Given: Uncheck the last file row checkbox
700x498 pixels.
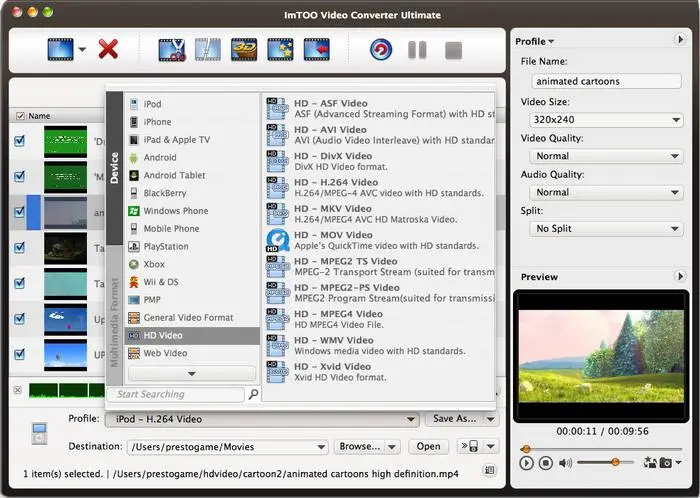Looking at the screenshot, I should pos(20,354).
